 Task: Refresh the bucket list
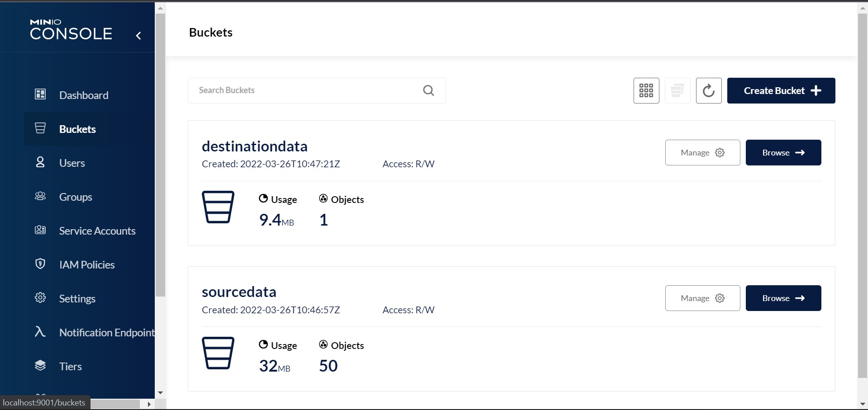[x=709, y=90]
